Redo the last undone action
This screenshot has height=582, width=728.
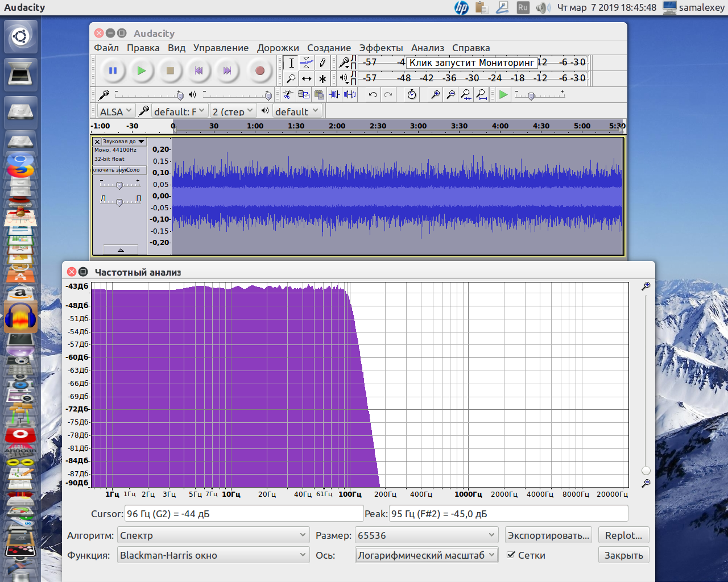(x=388, y=94)
